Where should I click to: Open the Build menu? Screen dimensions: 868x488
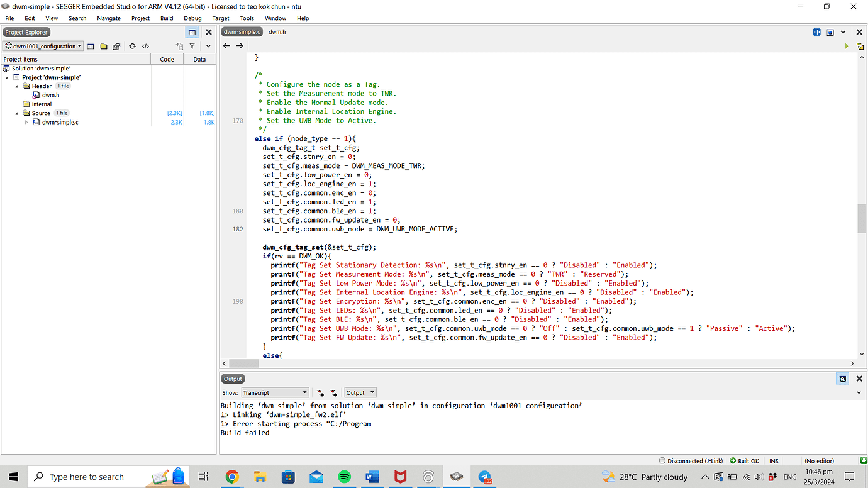click(x=167, y=18)
